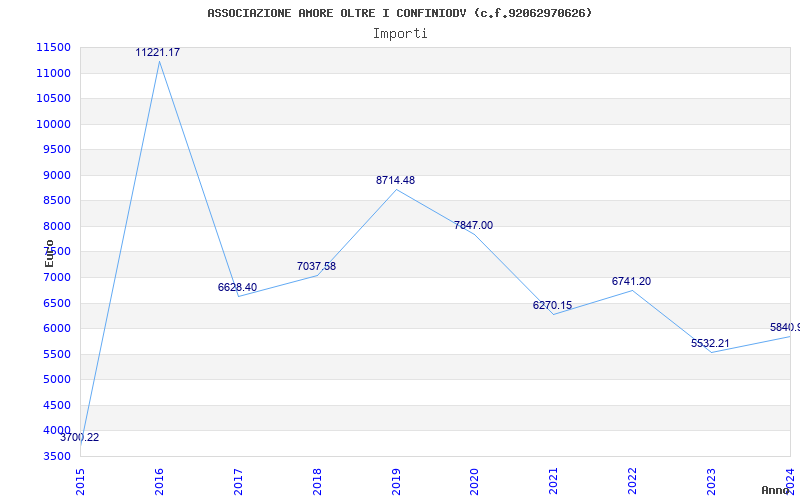
Task: Click the x-axis year 2023
Action: click(711, 482)
